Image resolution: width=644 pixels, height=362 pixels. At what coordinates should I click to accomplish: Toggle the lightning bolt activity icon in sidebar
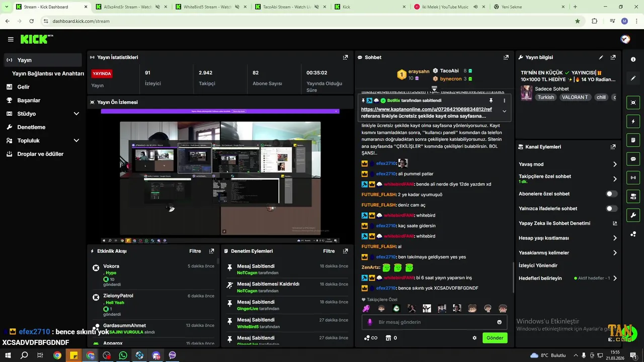click(633, 121)
